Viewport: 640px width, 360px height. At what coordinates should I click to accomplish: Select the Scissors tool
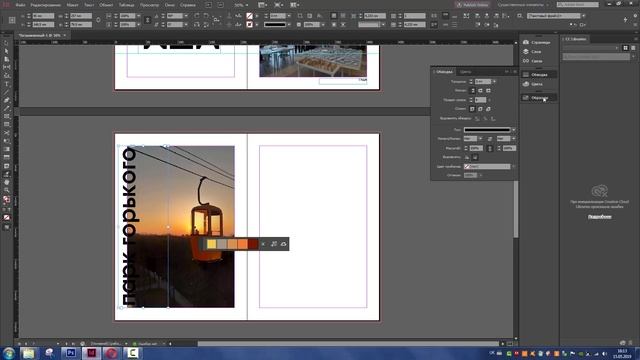pyautogui.click(x=6, y=133)
